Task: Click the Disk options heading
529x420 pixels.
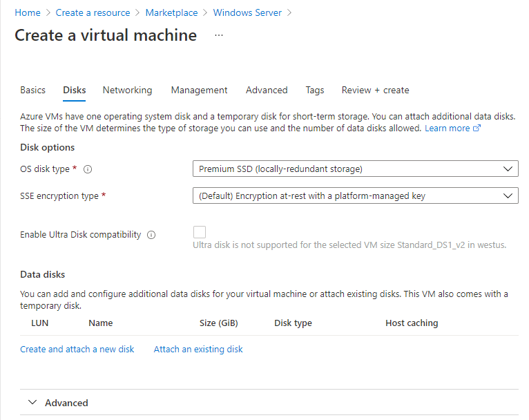Action: pyautogui.click(x=47, y=147)
